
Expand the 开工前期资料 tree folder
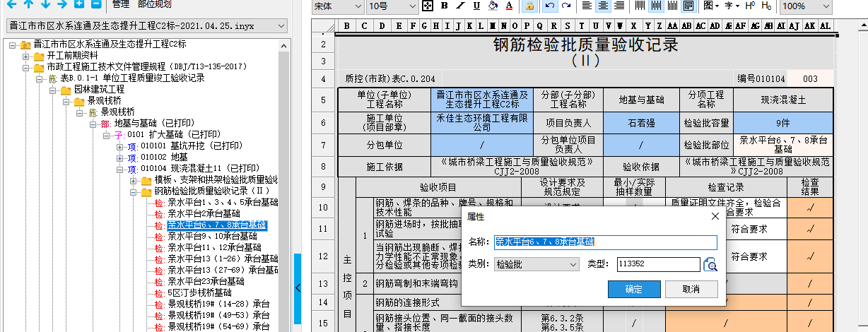26,56
